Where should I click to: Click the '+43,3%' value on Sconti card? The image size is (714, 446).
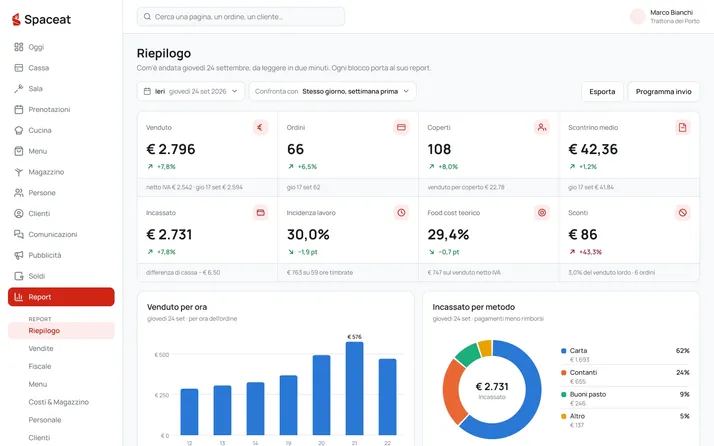pyautogui.click(x=590, y=252)
